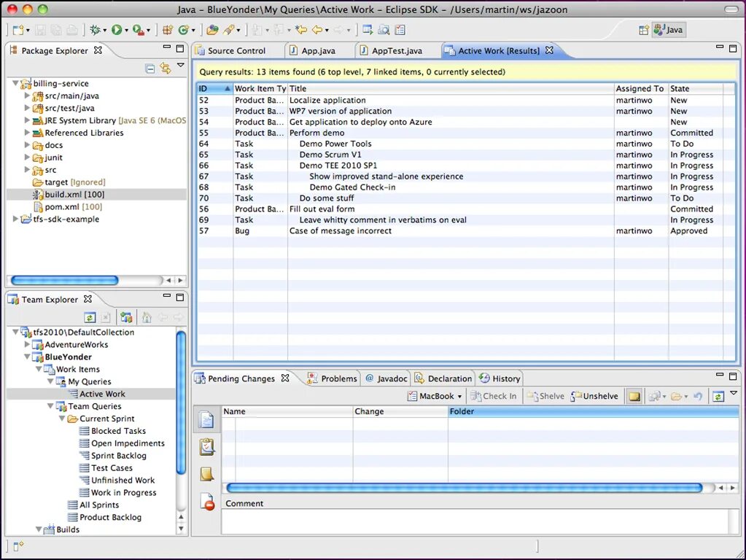746x560 pixels.
Task: Click the Run External Tools icon
Action: tap(139, 30)
